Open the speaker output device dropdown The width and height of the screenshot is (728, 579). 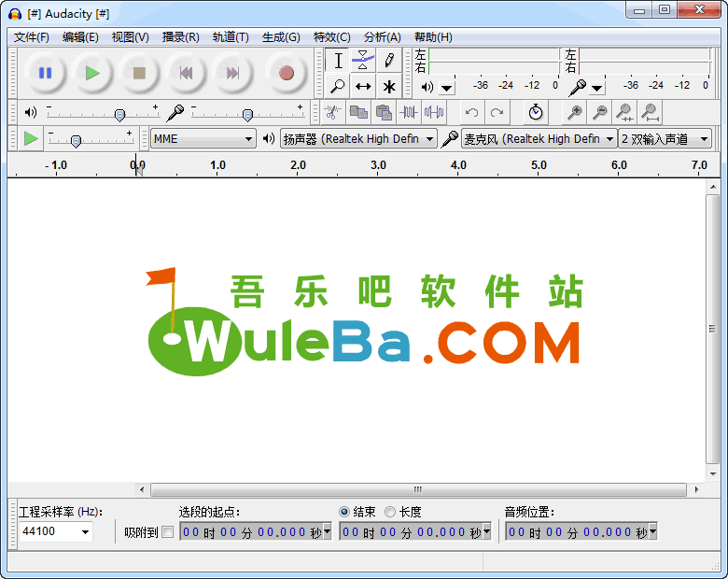pyautogui.click(x=358, y=138)
